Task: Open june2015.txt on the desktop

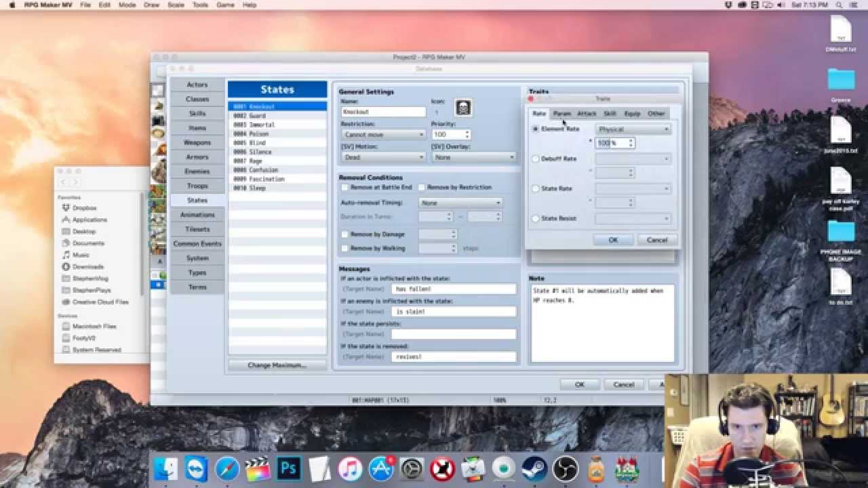Action: pos(841,132)
